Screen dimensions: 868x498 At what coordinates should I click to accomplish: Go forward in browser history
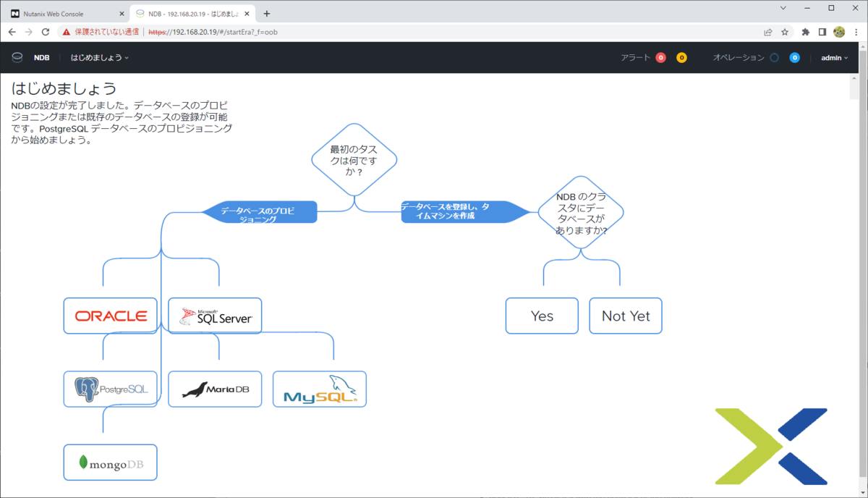pos(29,32)
